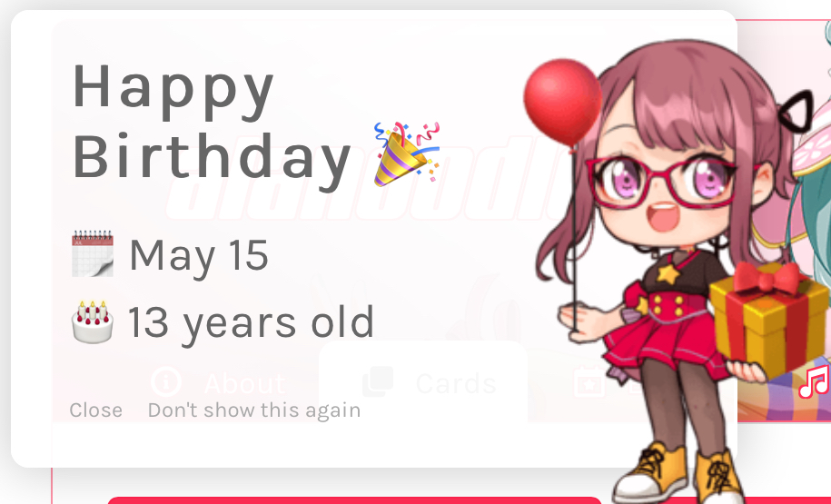Close the birthday popup
The height and width of the screenshot is (504, 831).
coord(96,410)
